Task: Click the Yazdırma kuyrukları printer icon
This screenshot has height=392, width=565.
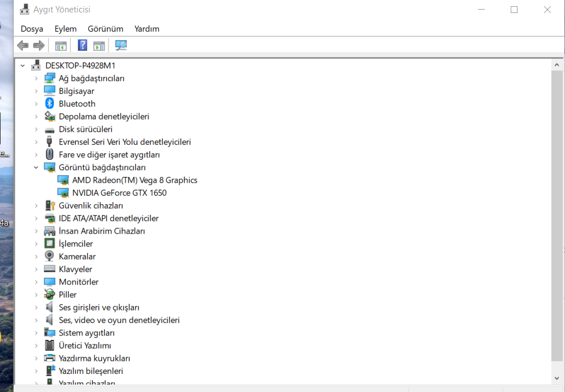Action: (x=49, y=358)
